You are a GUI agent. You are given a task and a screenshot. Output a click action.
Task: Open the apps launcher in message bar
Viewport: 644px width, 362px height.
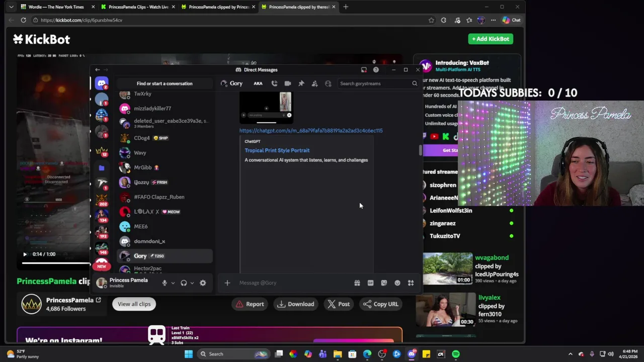click(x=411, y=283)
